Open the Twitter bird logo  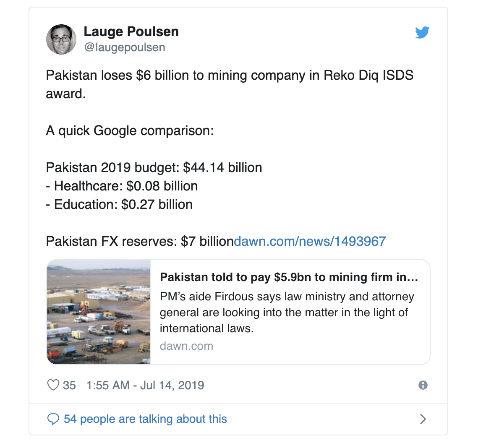pyautogui.click(x=422, y=32)
